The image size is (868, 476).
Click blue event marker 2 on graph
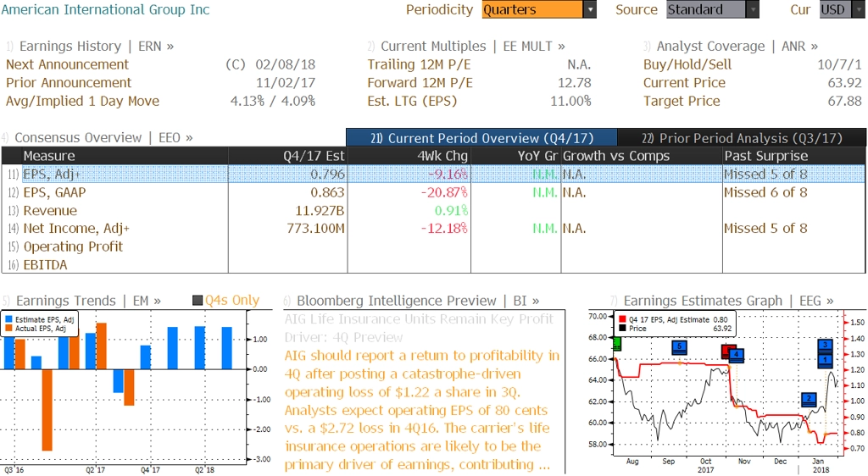[x=809, y=399]
